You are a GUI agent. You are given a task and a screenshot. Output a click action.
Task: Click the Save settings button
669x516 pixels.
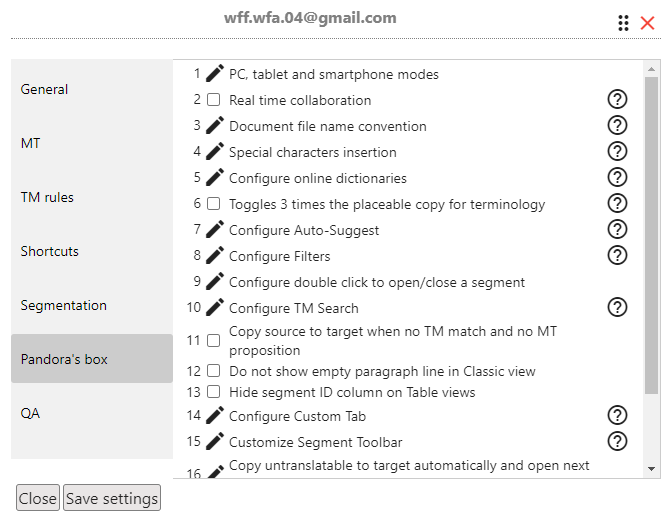tap(112, 498)
